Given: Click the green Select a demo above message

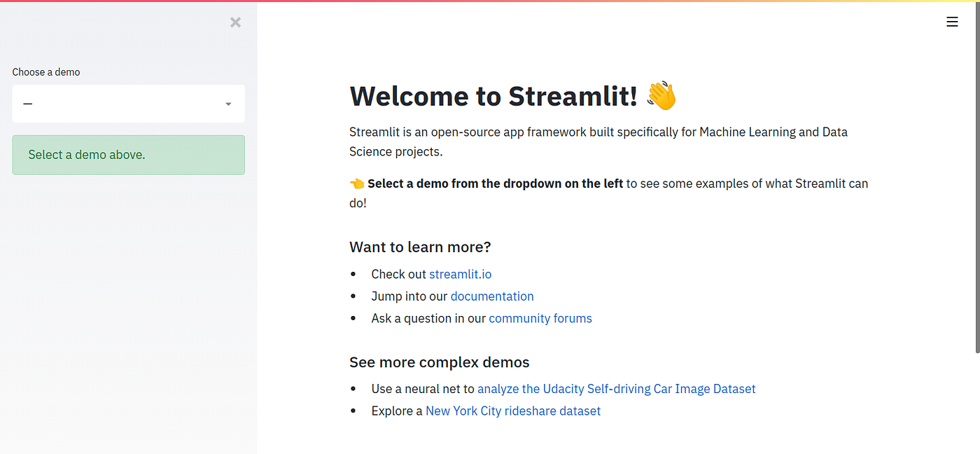Looking at the screenshot, I should tap(128, 154).
